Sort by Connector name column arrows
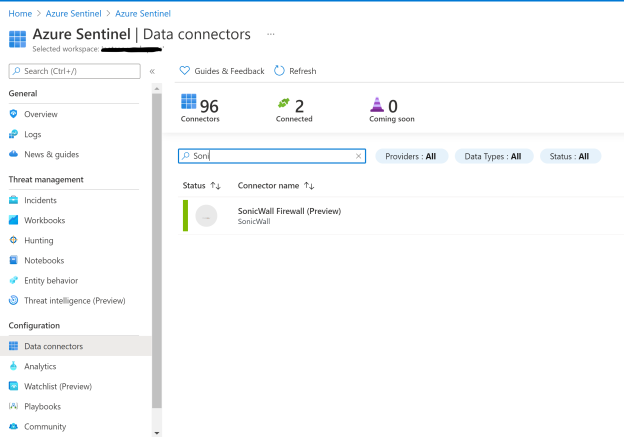The width and height of the screenshot is (624, 437). pos(309,186)
